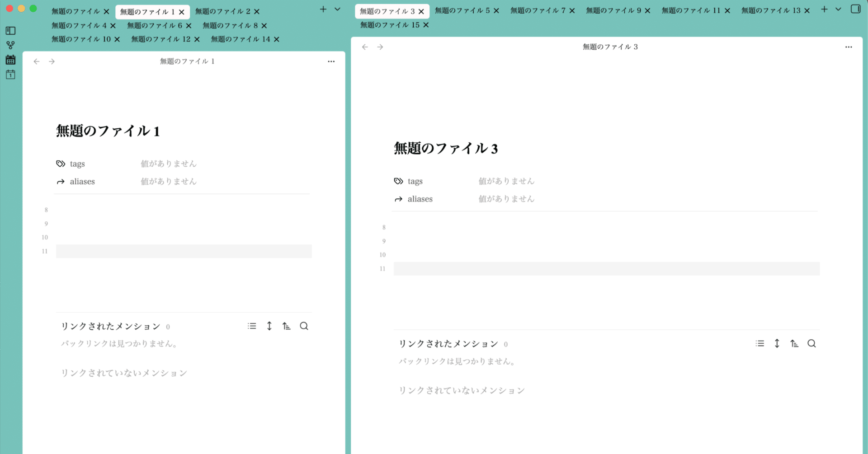Toggle the right sidebar panel

(856, 9)
